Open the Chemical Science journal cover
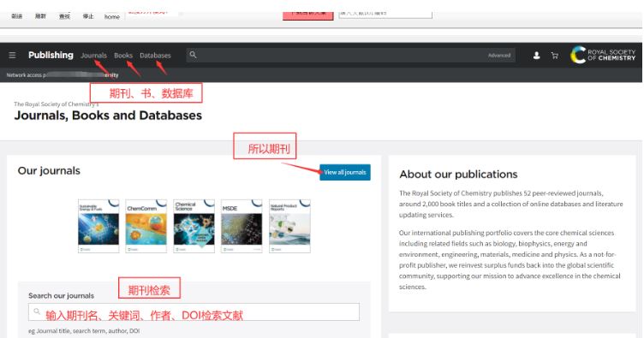 pos(194,226)
